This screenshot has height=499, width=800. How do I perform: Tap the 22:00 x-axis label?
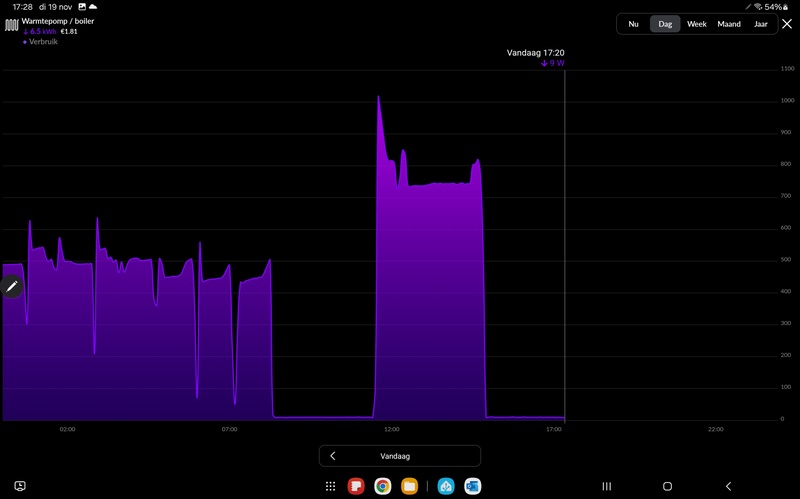click(x=716, y=429)
